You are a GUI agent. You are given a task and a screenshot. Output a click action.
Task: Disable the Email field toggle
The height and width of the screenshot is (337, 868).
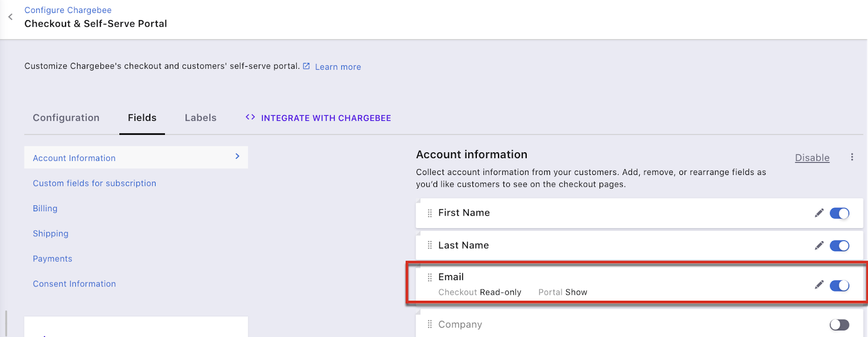pyautogui.click(x=839, y=286)
